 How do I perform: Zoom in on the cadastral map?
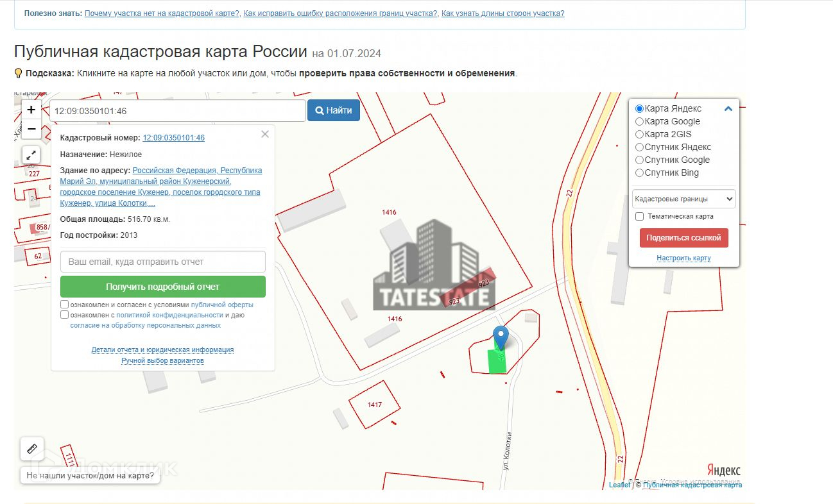click(31, 110)
